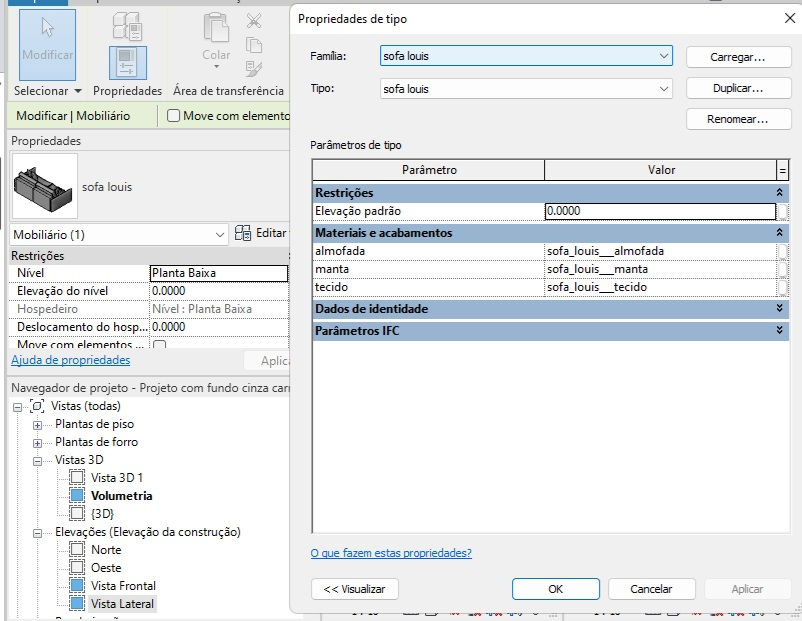Click the Carregar... button
The image size is (802, 621).
pyautogui.click(x=738, y=57)
